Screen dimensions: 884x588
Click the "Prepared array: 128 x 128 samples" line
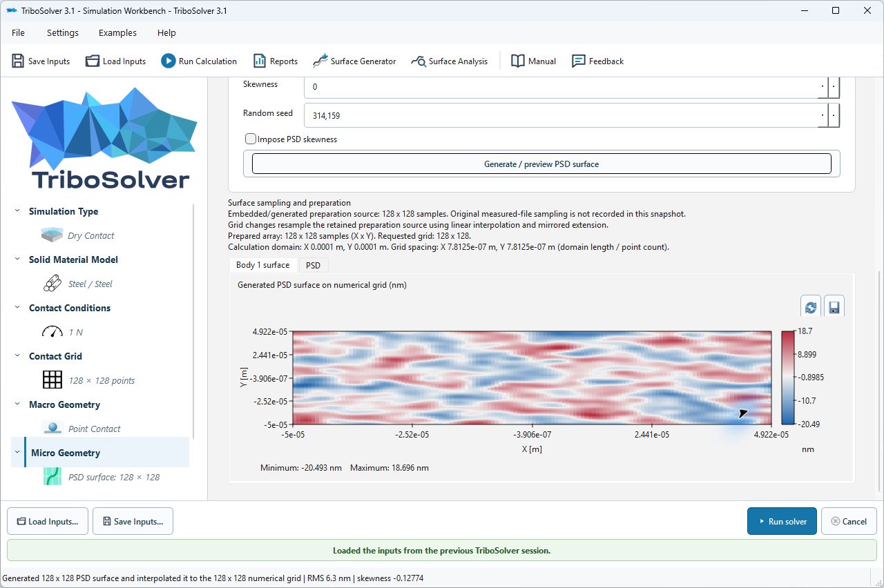click(x=349, y=236)
